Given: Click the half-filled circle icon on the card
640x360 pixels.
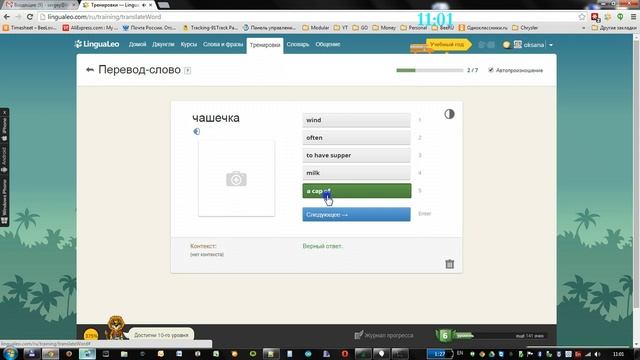Looking at the screenshot, I should [x=449, y=114].
